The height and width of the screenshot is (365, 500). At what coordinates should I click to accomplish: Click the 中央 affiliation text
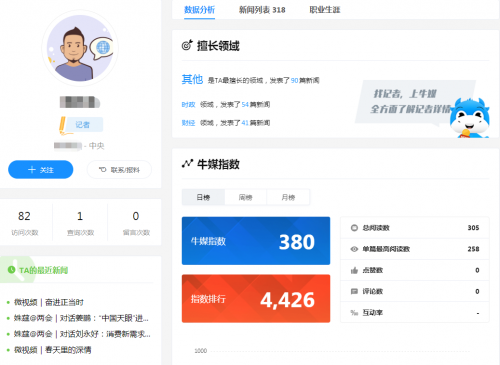point(97,146)
